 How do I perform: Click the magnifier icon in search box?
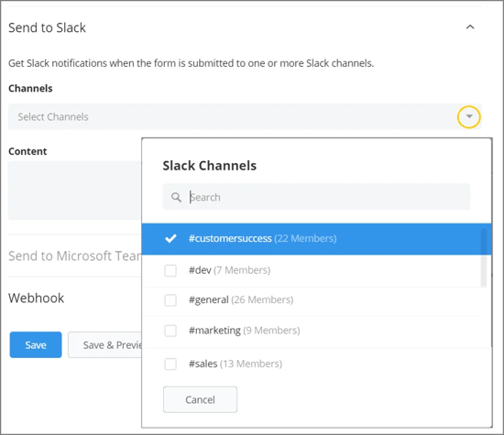176,197
